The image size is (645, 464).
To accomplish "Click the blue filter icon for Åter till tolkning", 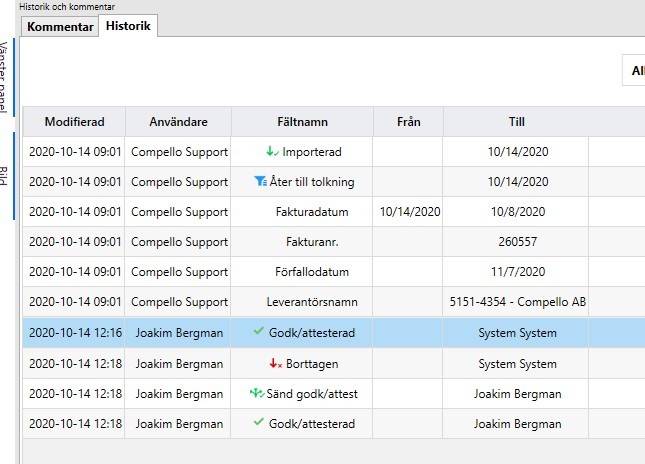I will pyautogui.click(x=261, y=182).
